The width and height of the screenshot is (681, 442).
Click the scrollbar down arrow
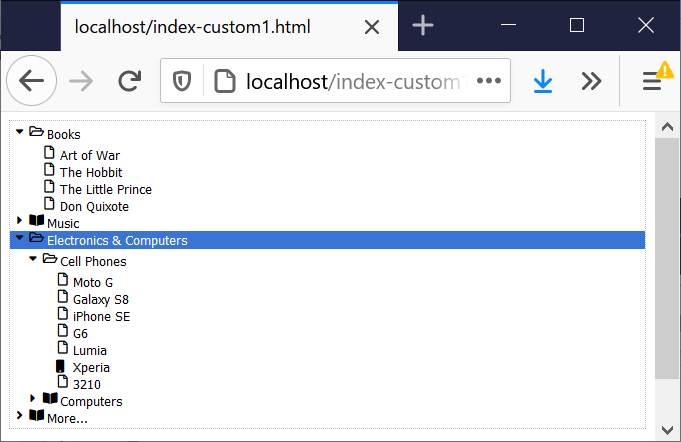667,430
